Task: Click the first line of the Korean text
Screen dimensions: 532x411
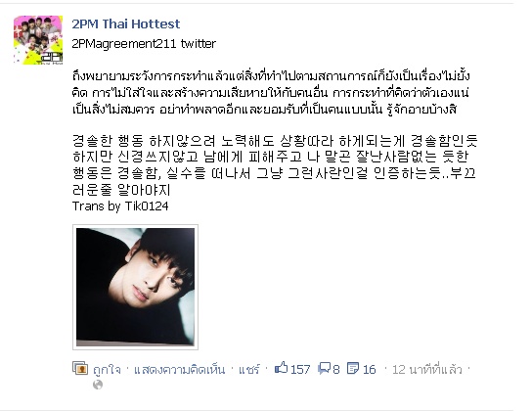Action: (x=275, y=140)
